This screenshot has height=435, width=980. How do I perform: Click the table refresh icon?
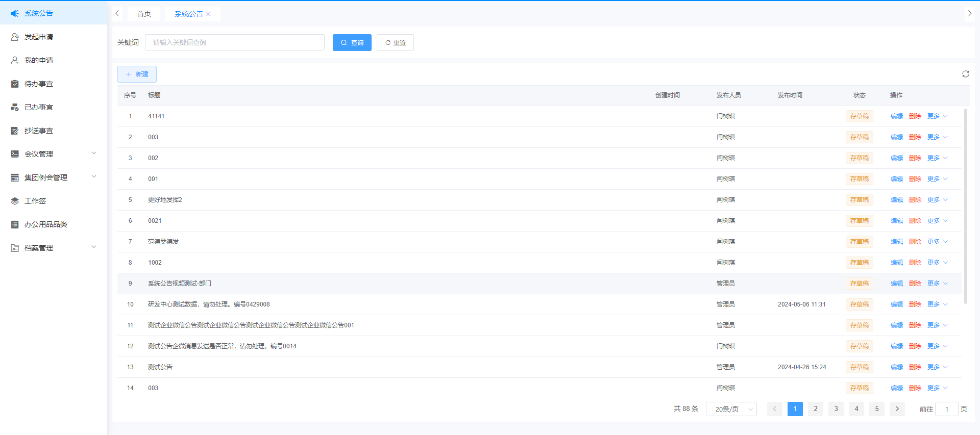click(x=965, y=74)
